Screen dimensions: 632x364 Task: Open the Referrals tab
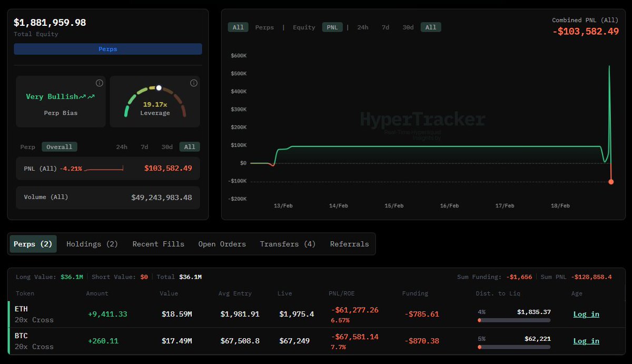[349, 244]
